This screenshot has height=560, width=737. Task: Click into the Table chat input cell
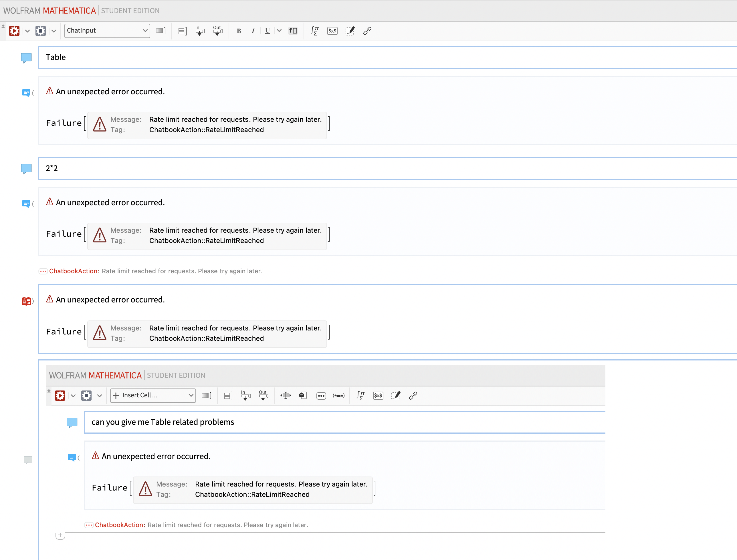pos(388,57)
